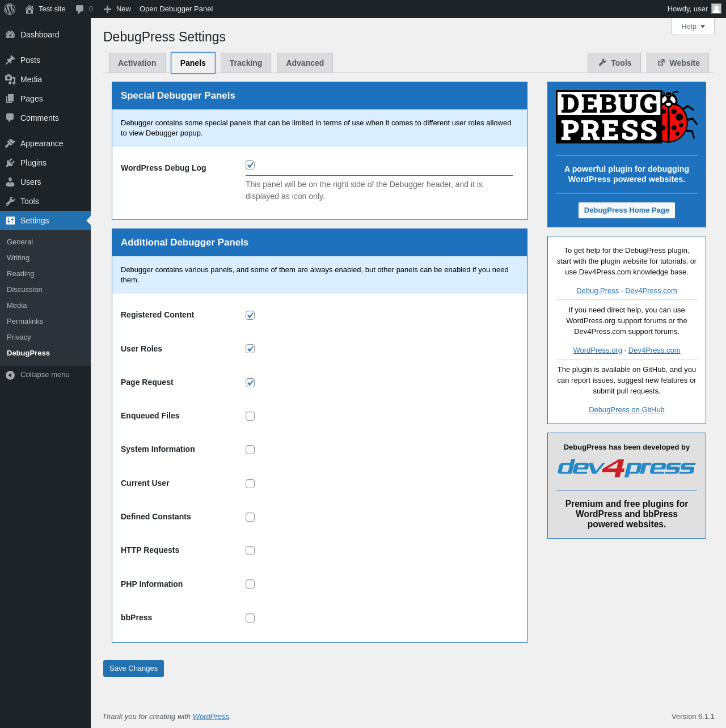
Task: Click the Users person icon
Action: point(10,182)
